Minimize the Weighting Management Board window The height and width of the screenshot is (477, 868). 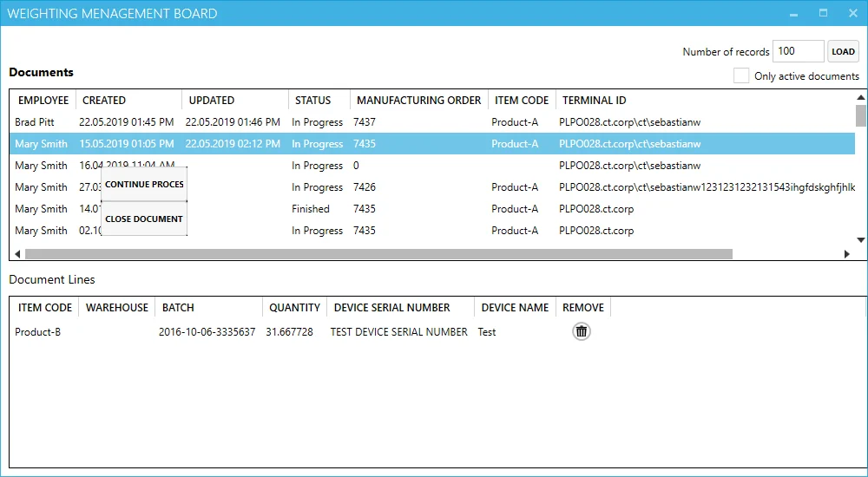coord(794,14)
